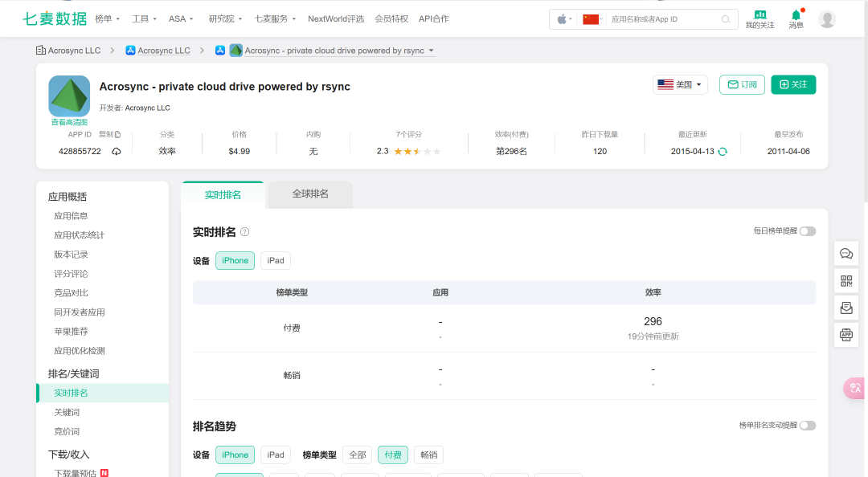The height and width of the screenshot is (477, 868).
Task: Open the ASA nav dropdown
Action: [181, 18]
